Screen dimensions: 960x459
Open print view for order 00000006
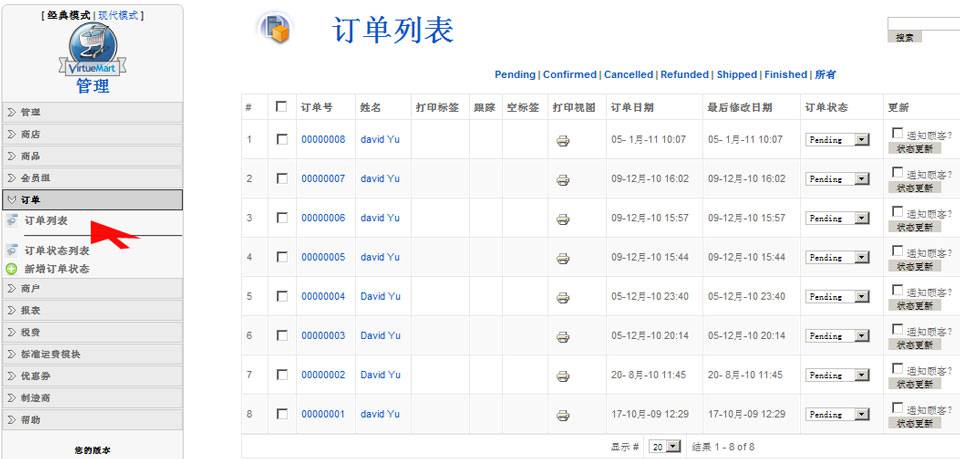tap(563, 219)
